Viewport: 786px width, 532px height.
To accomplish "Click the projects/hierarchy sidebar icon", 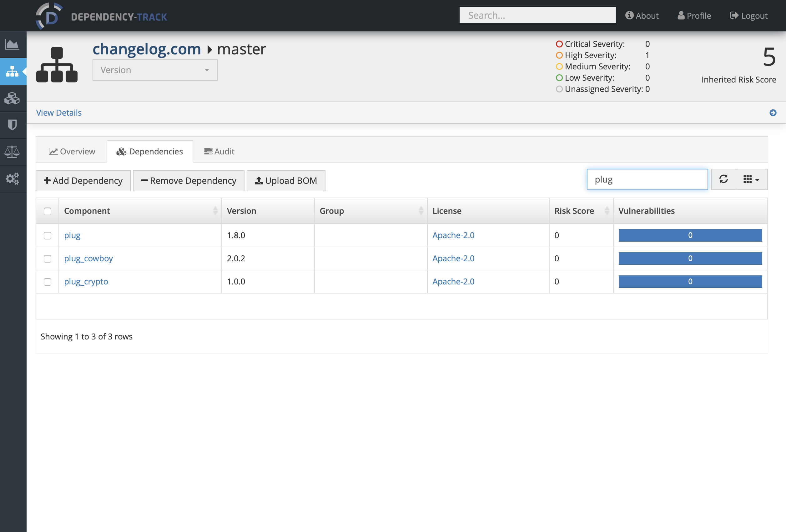I will pos(13,71).
